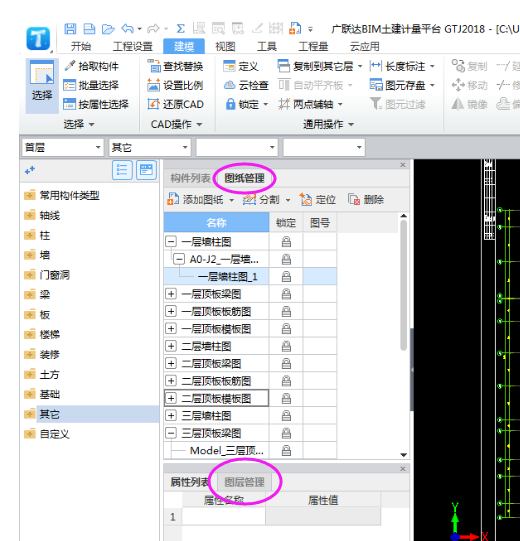Click the Sigma summary calculation icon

tap(180, 29)
